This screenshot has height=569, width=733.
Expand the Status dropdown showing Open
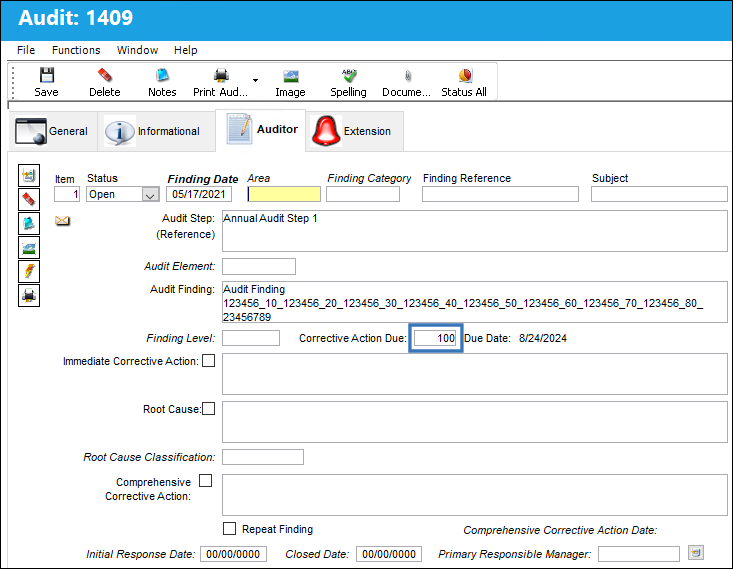point(150,194)
